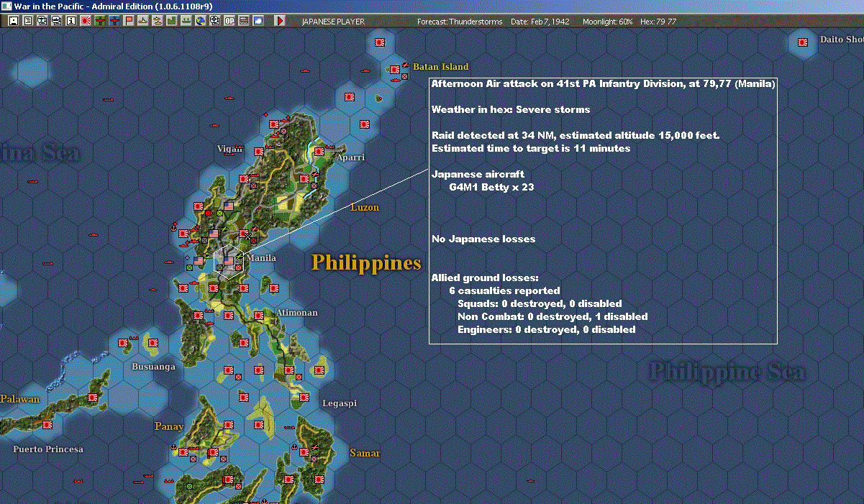Select the red plane on blue toolbar icon
The width and height of the screenshot is (864, 504).
click(x=114, y=21)
